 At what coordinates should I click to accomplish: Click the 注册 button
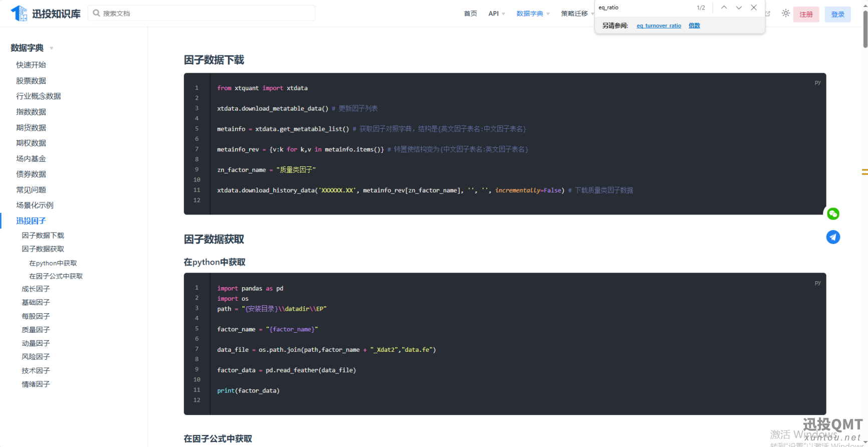(806, 15)
